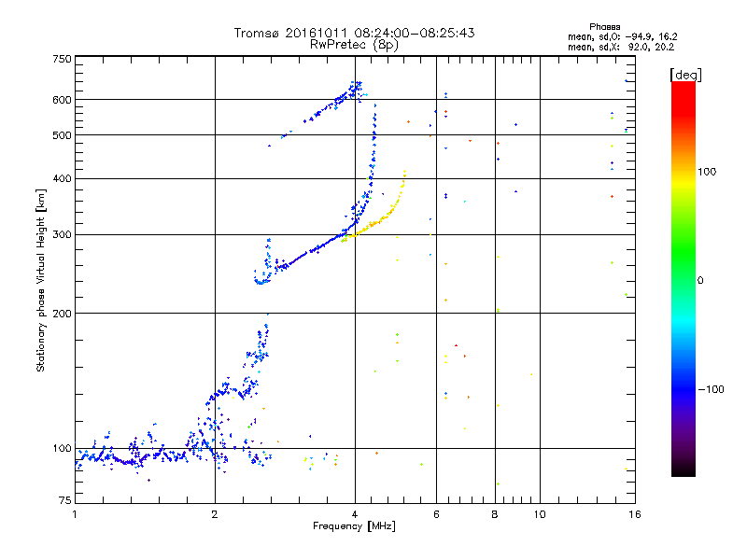Click the x-axis '2' tick label
Image resolution: width=747 pixels, height=560 pixels.
point(215,514)
